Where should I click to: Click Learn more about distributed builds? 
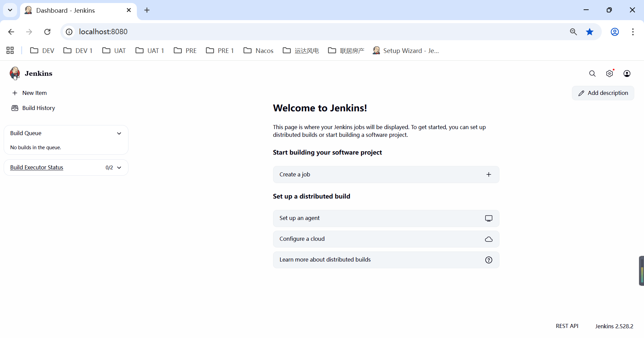point(386,260)
